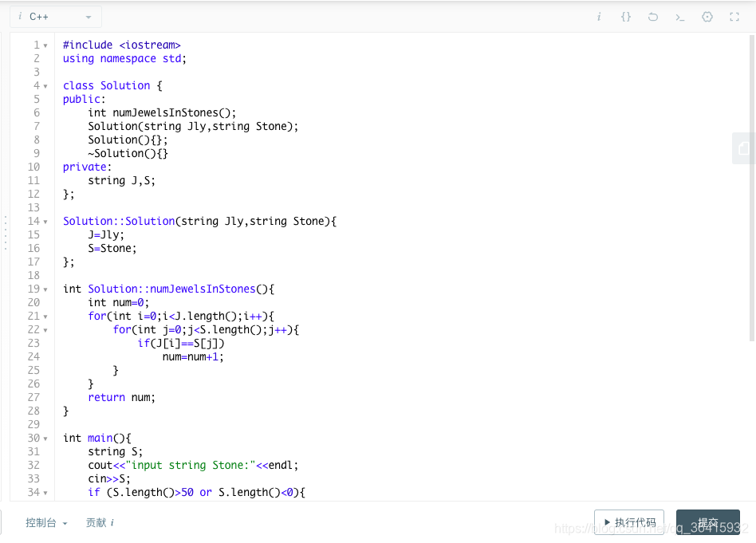Open the 控制台 console dropdown
This screenshot has width=756, height=543.
tap(46, 523)
